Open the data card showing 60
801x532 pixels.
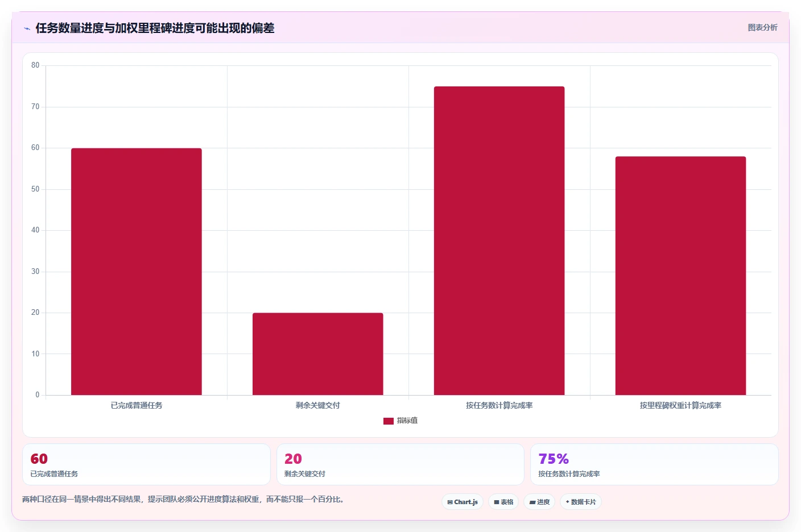pos(146,464)
